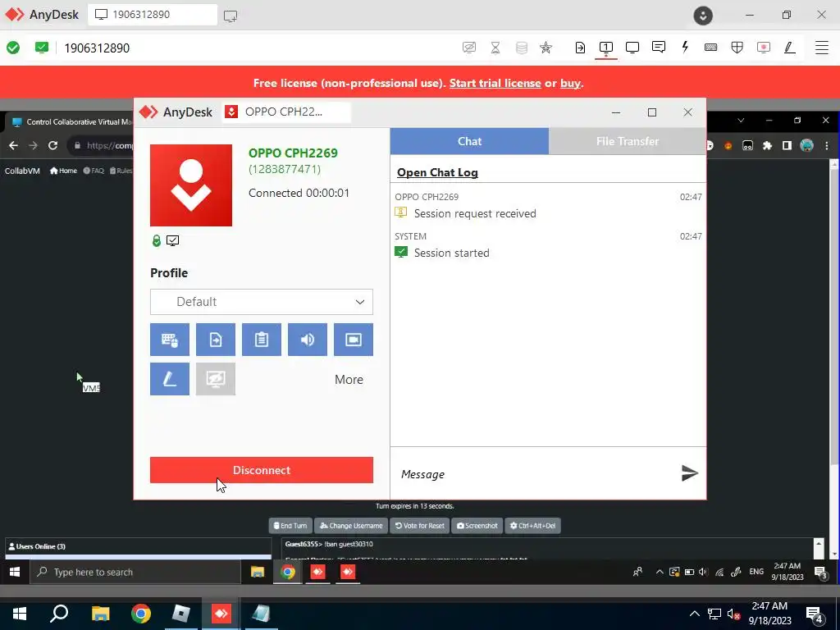Click remote Type here to search box
Screen dimensions: 840x630
[135, 572]
